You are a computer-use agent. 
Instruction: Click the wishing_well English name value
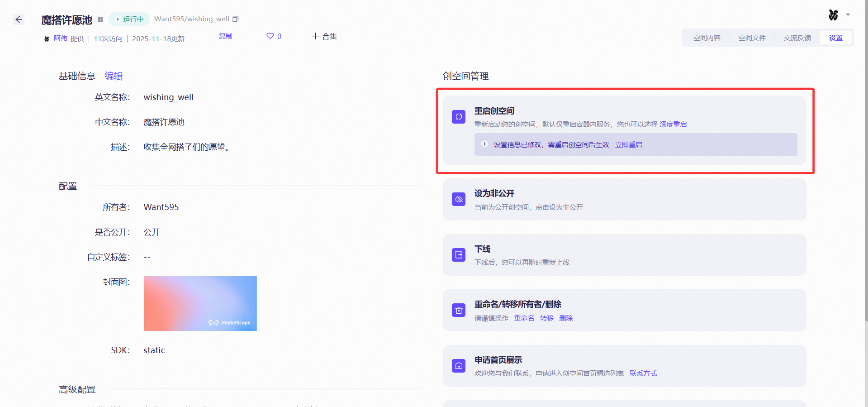169,97
